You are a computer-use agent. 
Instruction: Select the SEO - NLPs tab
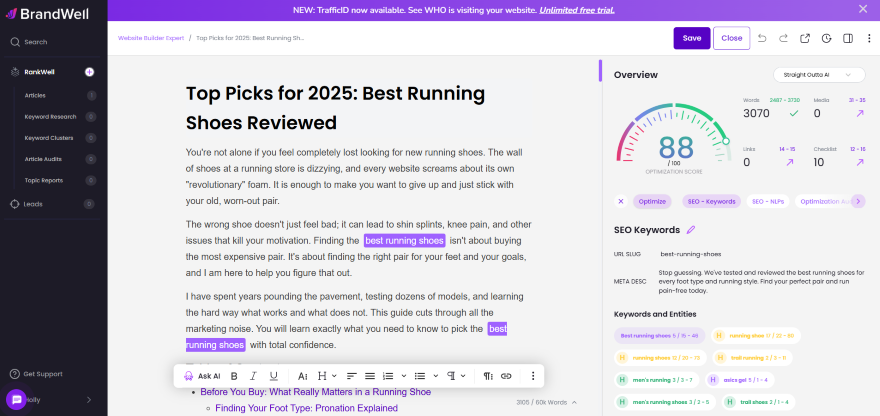(x=768, y=202)
